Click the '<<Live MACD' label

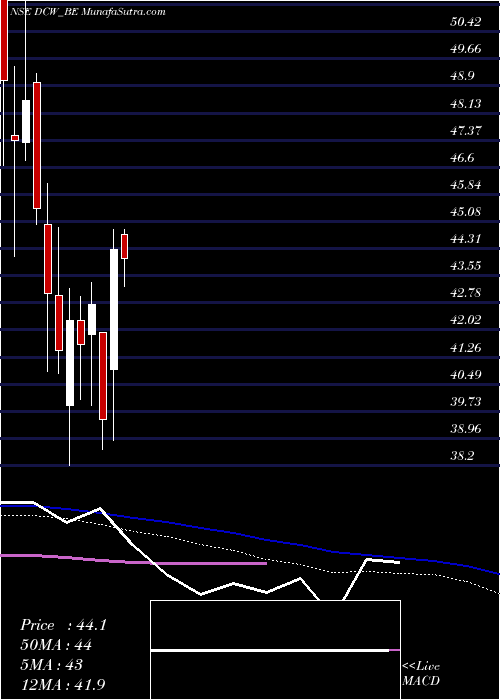[x=421, y=674]
